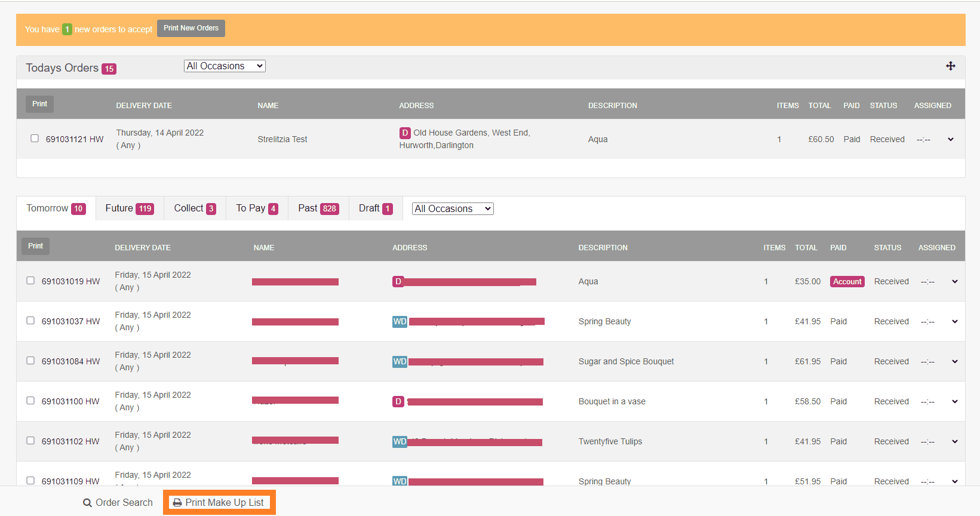
Task: Click the Todays Orders count badge 15
Action: pos(109,69)
